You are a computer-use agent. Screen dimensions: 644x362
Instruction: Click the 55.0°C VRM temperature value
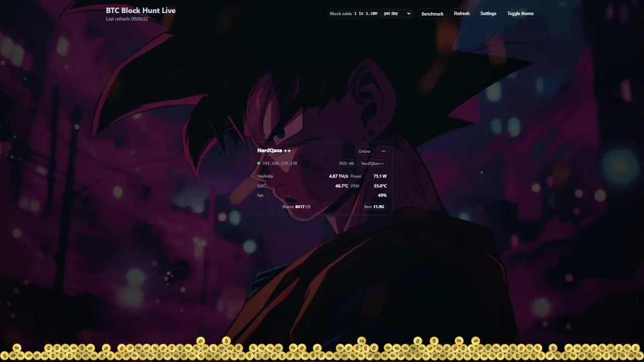tap(380, 186)
